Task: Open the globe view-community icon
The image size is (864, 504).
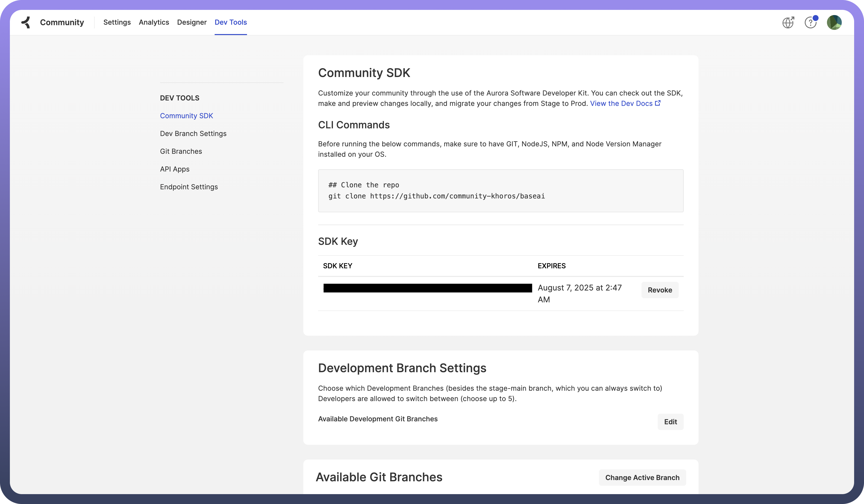Action: tap(788, 23)
